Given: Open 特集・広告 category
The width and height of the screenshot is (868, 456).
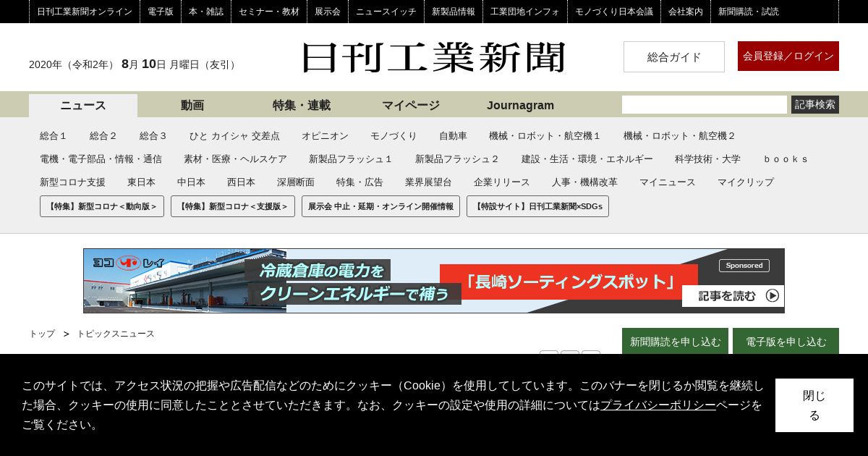Looking at the screenshot, I should 359,182.
